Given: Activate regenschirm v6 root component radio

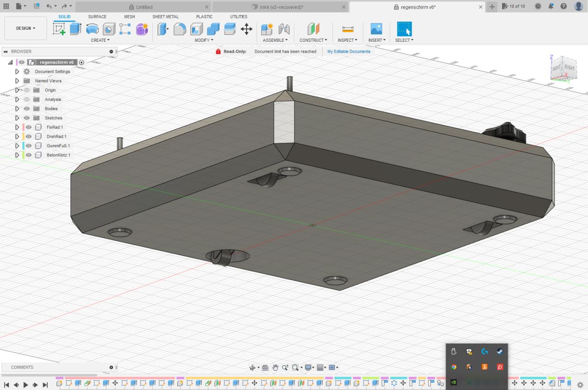Looking at the screenshot, I should tap(81, 62).
